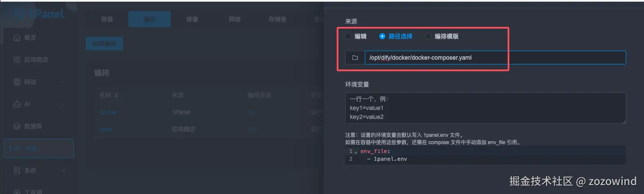
Task: Open 应用商店 grid icon in sidebar
Action: point(17,60)
